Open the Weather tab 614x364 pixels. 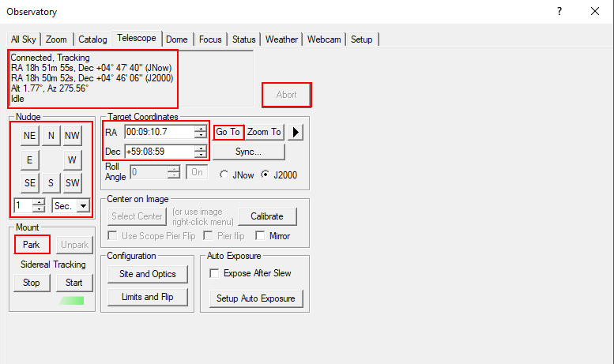click(281, 39)
